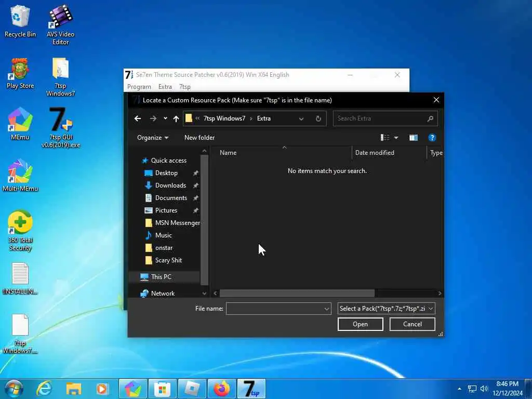Select Recycle Bin desktop icon
532x399 pixels.
click(x=20, y=21)
